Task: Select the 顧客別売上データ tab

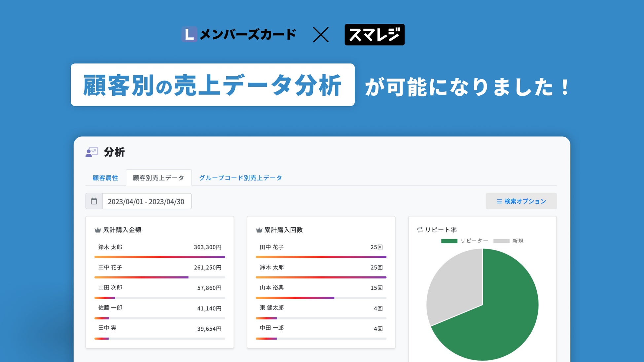Action: [159, 178]
